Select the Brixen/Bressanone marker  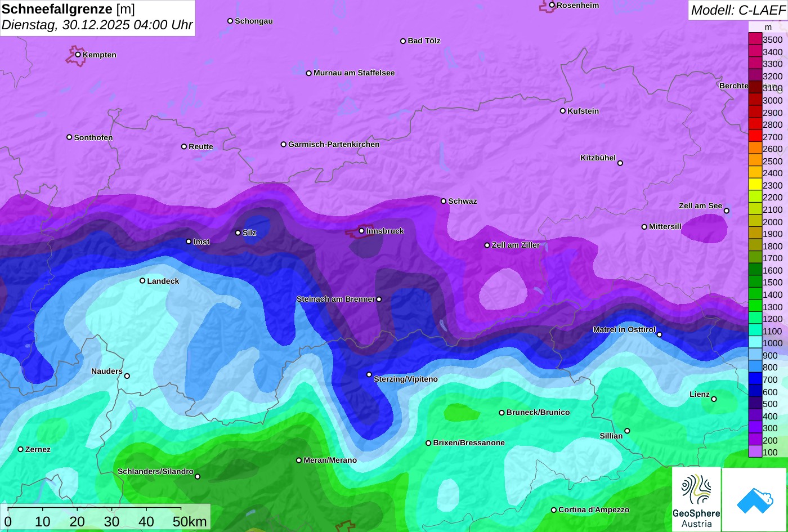428,443
